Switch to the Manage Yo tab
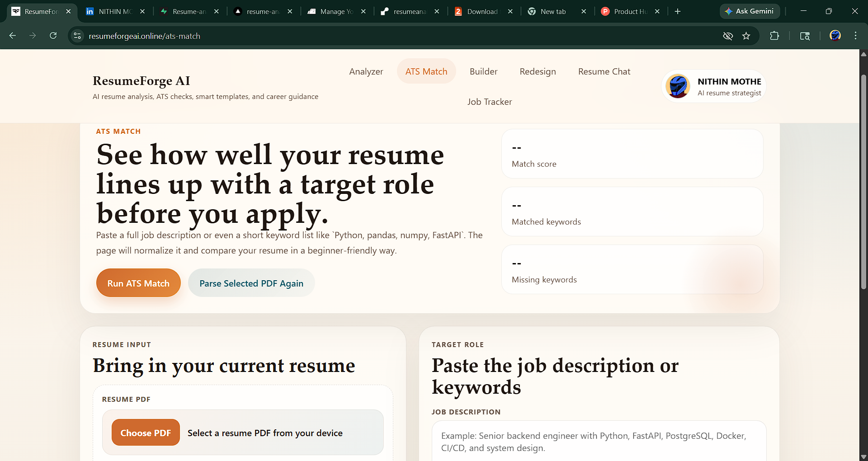Viewport: 868px width, 461px height. 336,11
